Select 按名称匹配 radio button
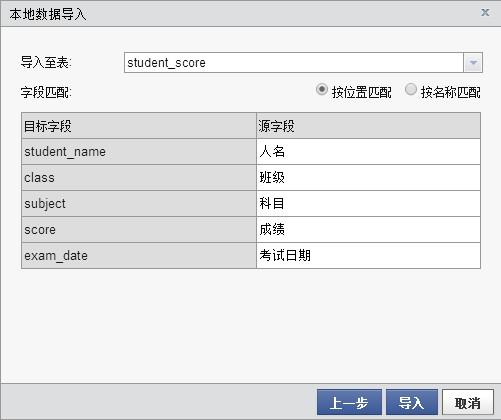 (411, 90)
